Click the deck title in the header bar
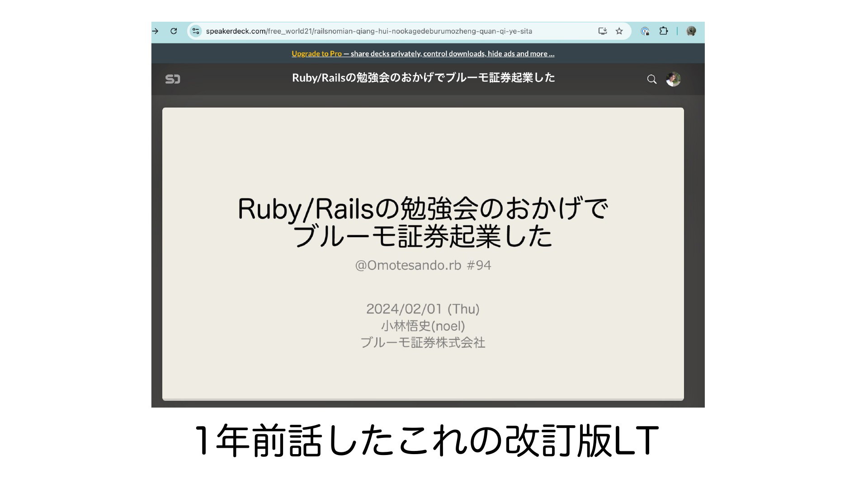868x488 pixels. [423, 78]
